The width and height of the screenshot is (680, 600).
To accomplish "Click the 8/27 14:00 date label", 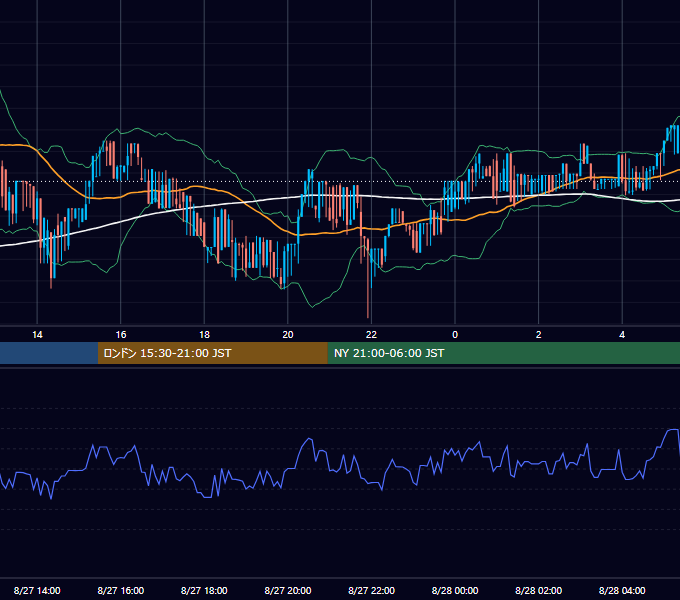I will click(37, 590).
